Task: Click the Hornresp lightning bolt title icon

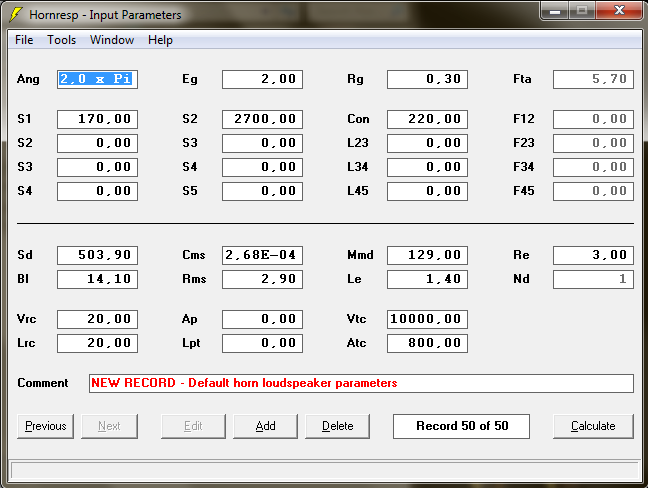Action: 15,14
